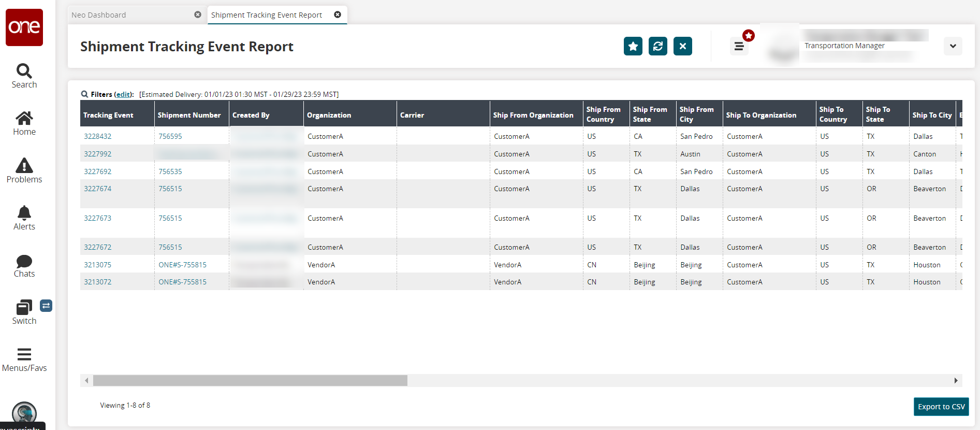The height and width of the screenshot is (430, 980).
Task: Sort by Ship From Country header
Action: pos(606,113)
